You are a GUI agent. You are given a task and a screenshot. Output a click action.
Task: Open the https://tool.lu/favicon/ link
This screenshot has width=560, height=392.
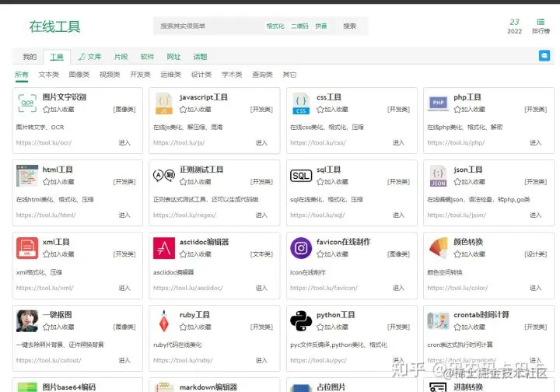coord(324,288)
